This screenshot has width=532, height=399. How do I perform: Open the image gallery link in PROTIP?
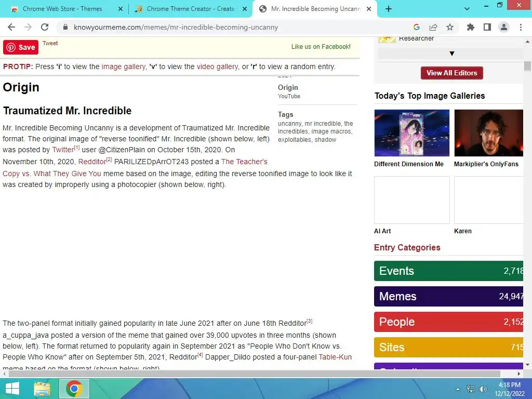(x=123, y=66)
